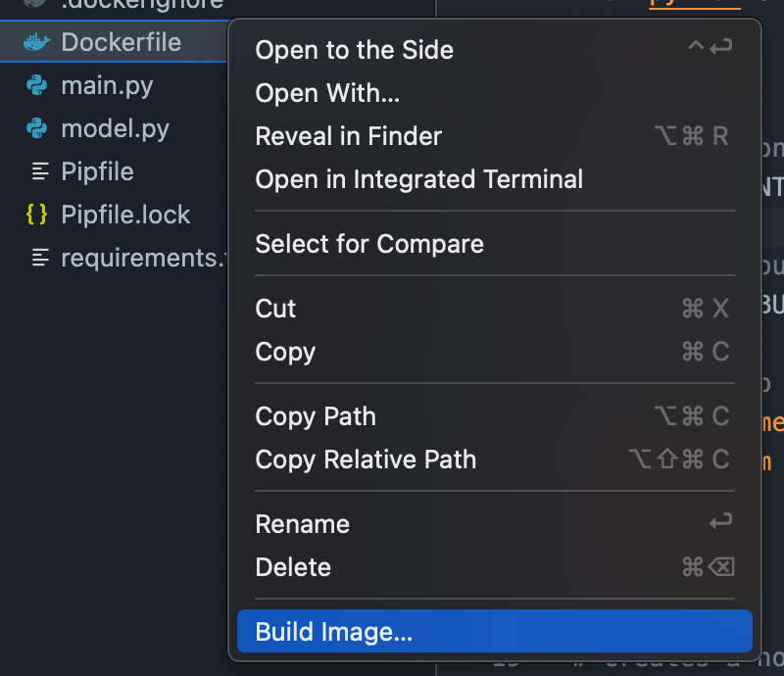Click the text file icon beside requirements file
The image size is (784, 676).
39,258
